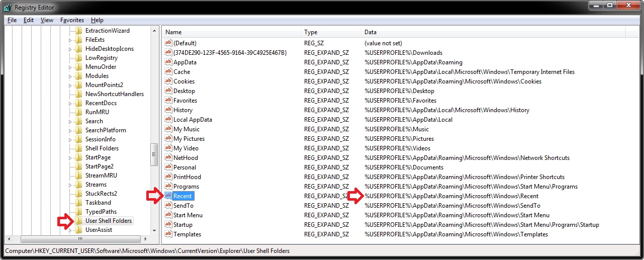Expand the MenuOrder registry key
This screenshot has width=644, height=260.
(70, 67)
